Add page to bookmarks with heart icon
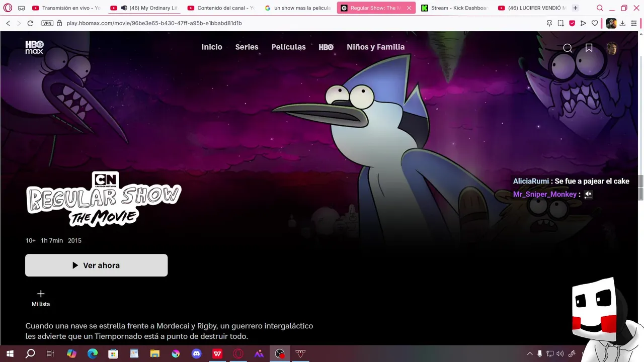The height and width of the screenshot is (362, 644). (x=595, y=23)
